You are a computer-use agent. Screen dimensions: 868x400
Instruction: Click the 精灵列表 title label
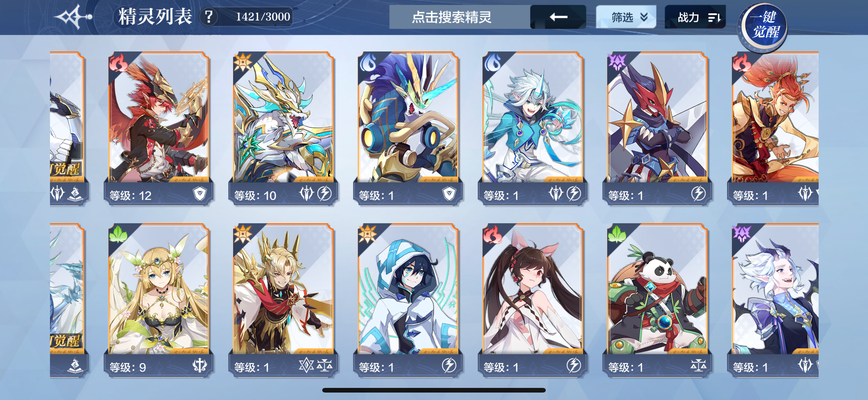point(155,16)
